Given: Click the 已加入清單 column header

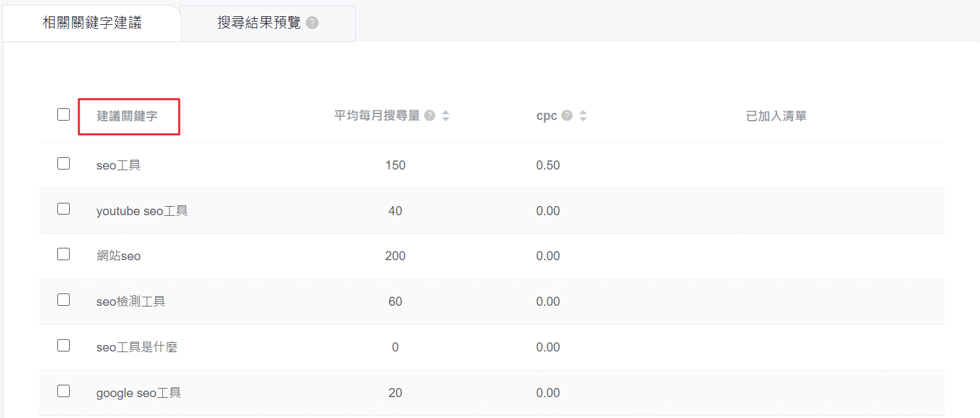Looking at the screenshot, I should point(776,116).
